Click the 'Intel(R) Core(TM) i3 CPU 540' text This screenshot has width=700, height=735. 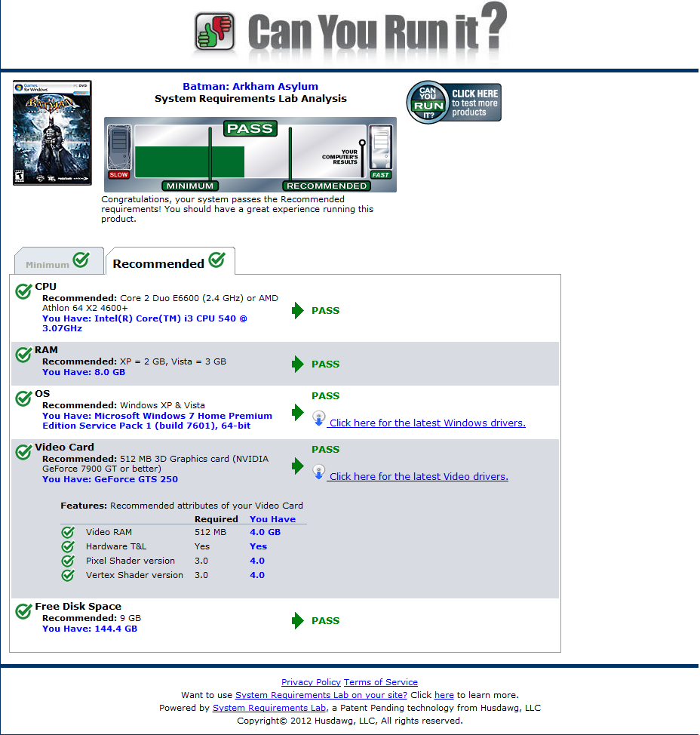tap(165, 318)
